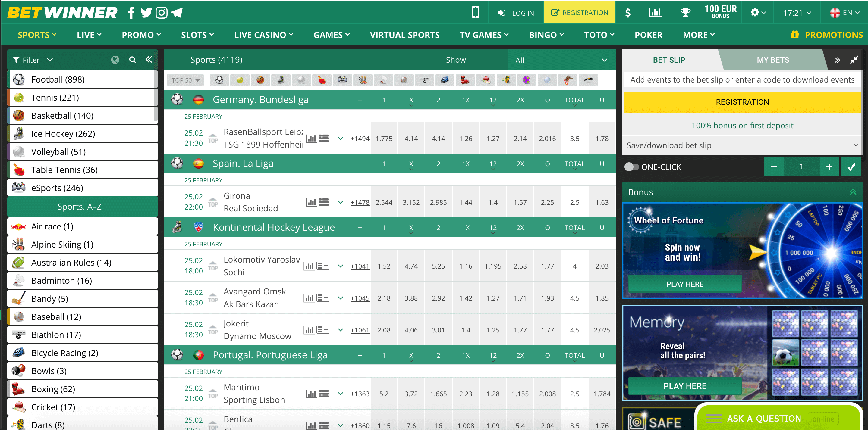The height and width of the screenshot is (430, 868).
Task: Open the POKER page
Action: (648, 35)
